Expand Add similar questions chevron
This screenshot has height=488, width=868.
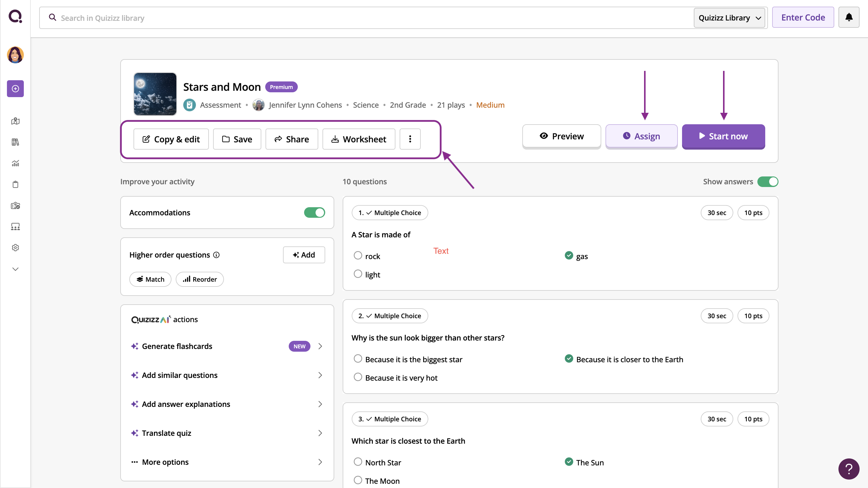click(320, 376)
